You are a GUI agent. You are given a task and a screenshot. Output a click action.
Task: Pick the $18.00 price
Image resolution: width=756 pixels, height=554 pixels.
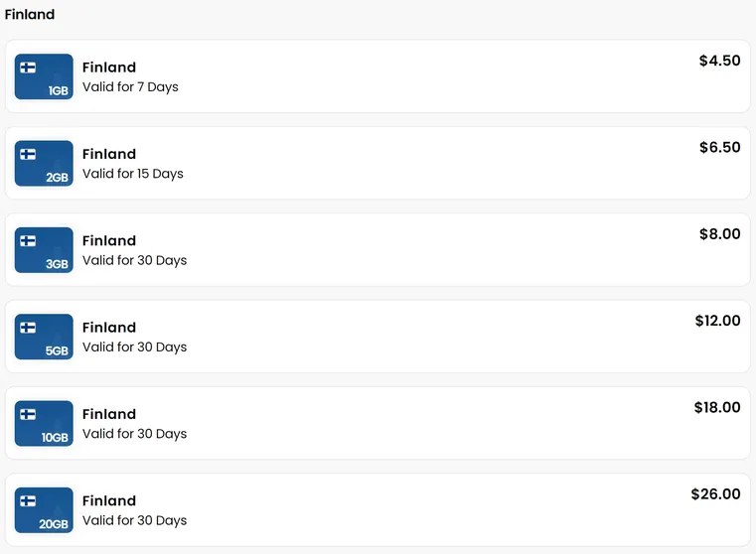click(717, 407)
